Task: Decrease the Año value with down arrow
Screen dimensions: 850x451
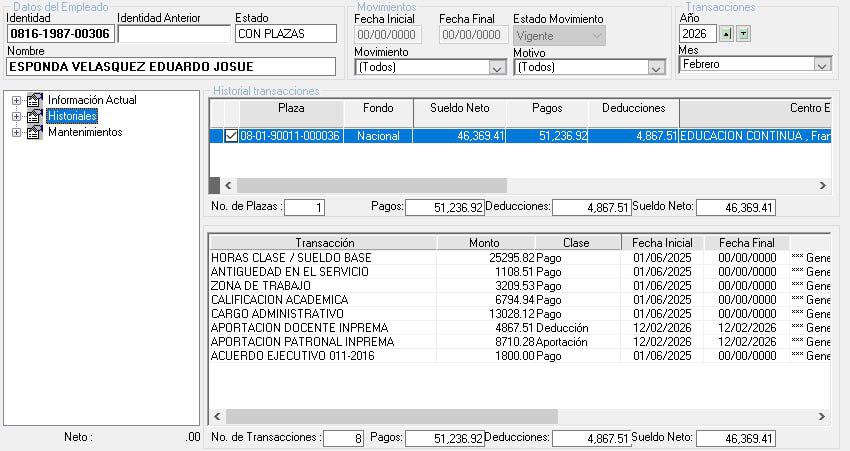Action: click(x=743, y=34)
